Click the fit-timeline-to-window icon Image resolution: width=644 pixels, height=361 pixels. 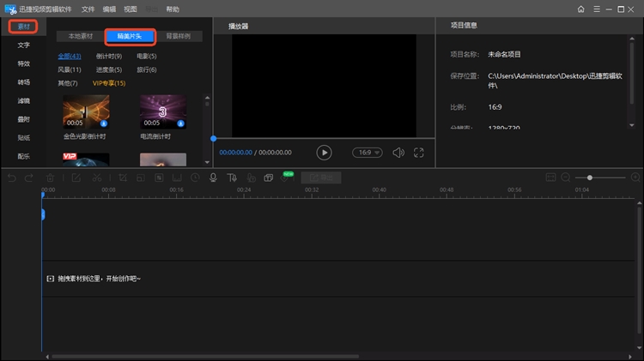tap(550, 177)
